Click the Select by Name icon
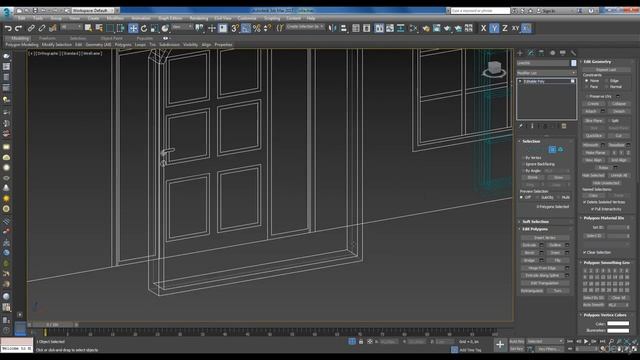Screen dimensions: 640x360 point(99,28)
